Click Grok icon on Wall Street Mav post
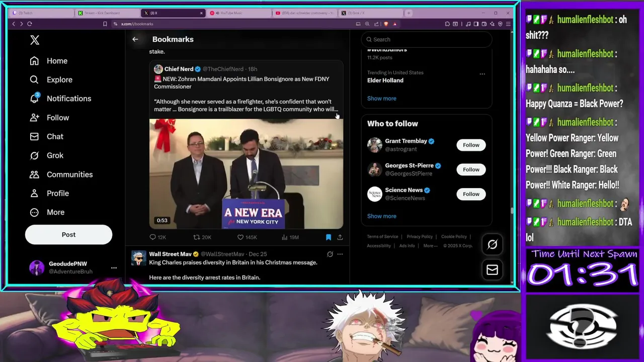The height and width of the screenshot is (362, 644). [330, 254]
